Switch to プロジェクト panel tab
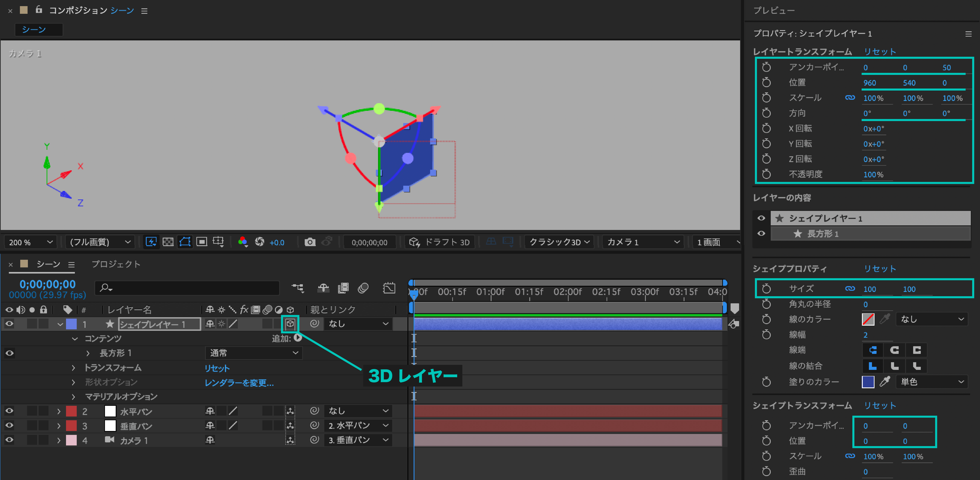Screen dimensions: 980x480 [x=116, y=264]
